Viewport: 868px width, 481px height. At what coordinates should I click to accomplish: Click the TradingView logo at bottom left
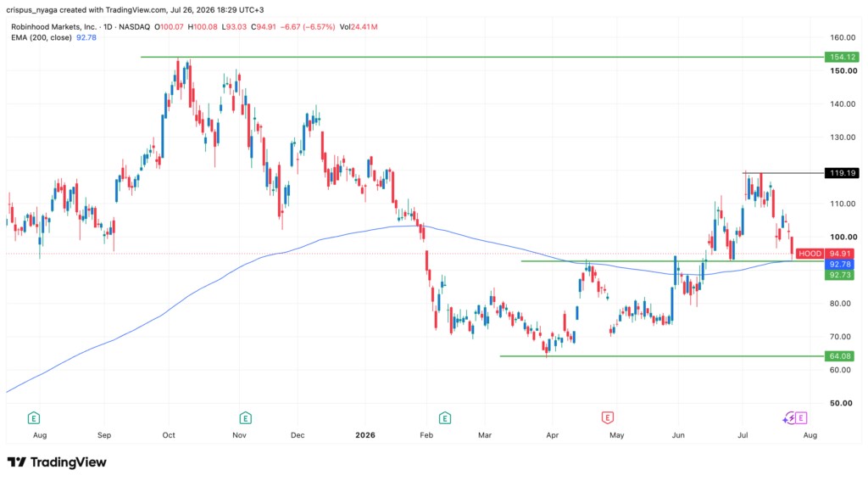(x=57, y=462)
